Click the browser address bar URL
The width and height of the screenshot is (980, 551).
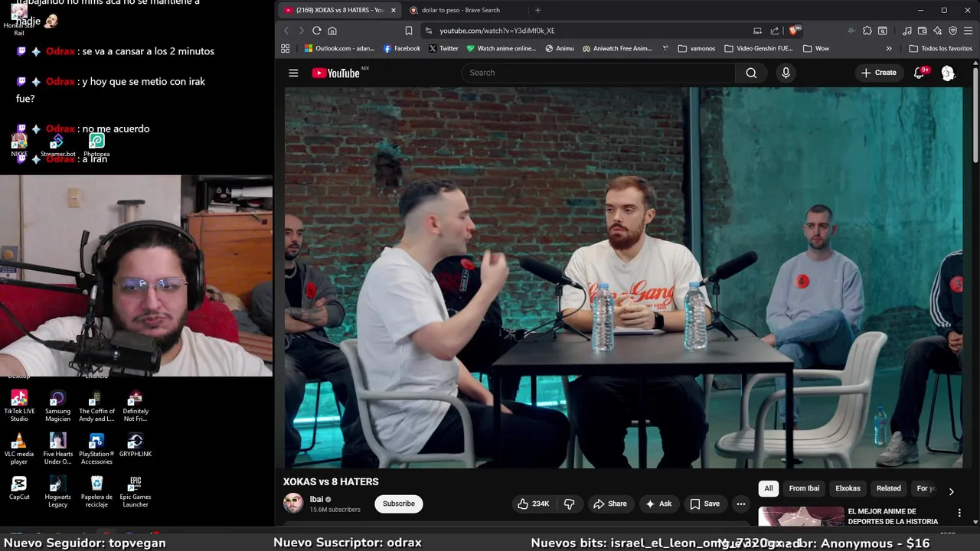tap(497, 31)
